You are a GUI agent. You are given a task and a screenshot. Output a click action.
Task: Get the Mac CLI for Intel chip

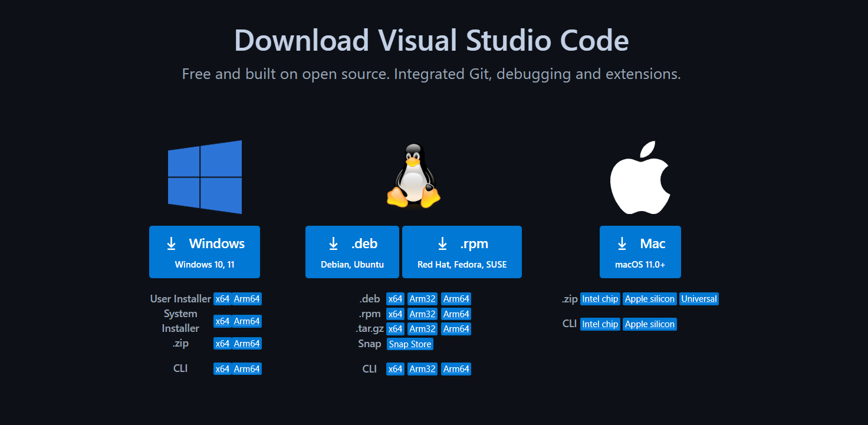click(600, 324)
